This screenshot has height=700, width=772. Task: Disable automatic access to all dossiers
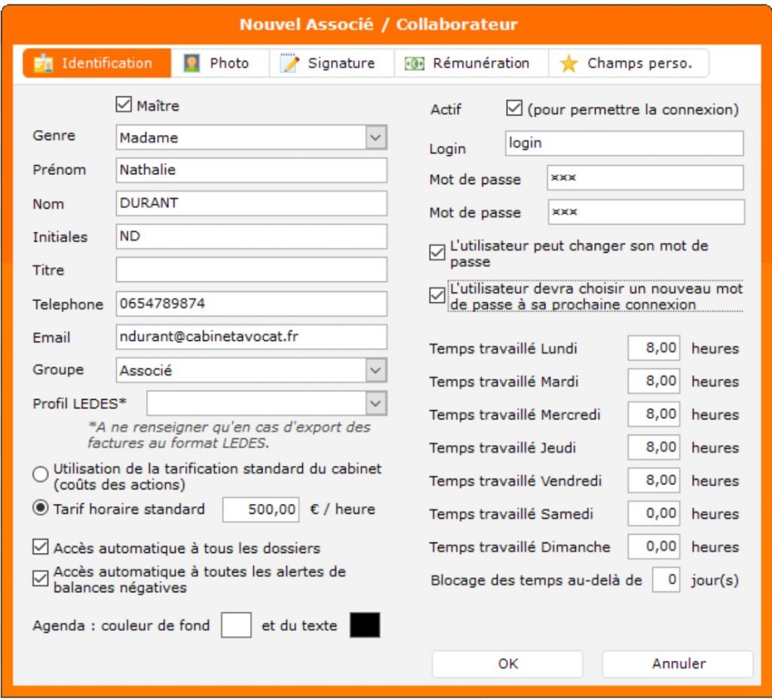coord(41,548)
